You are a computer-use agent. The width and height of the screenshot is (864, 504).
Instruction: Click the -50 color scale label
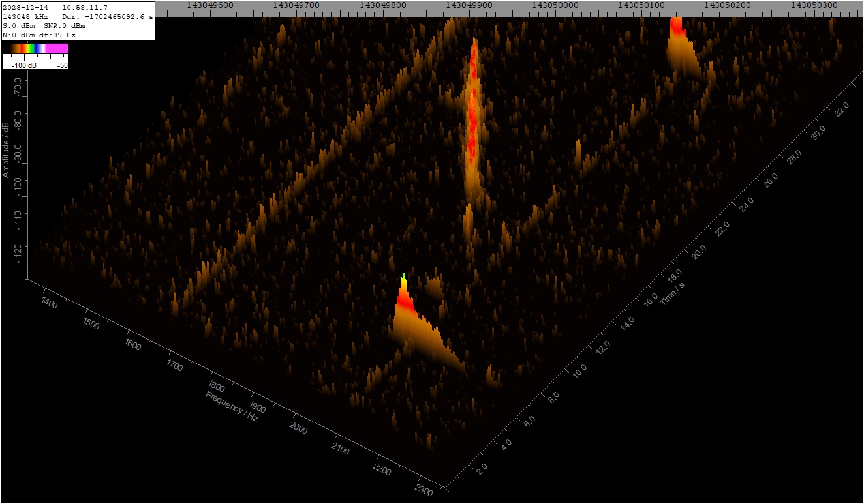pyautogui.click(x=63, y=65)
